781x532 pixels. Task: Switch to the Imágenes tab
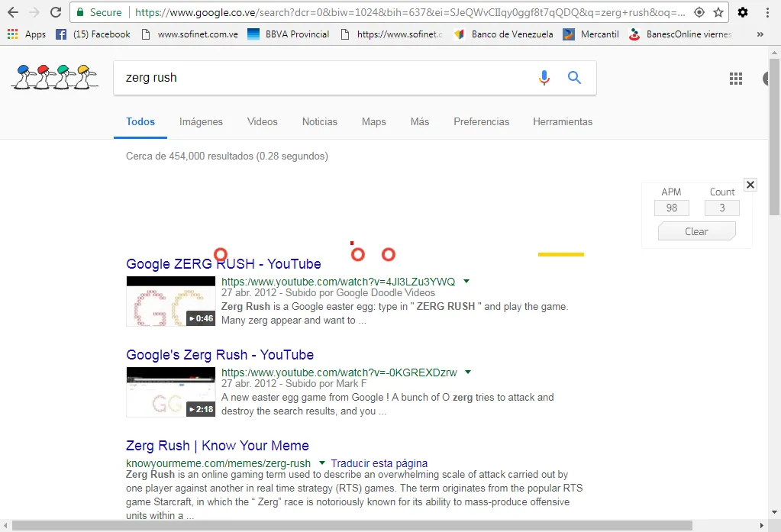tap(201, 121)
